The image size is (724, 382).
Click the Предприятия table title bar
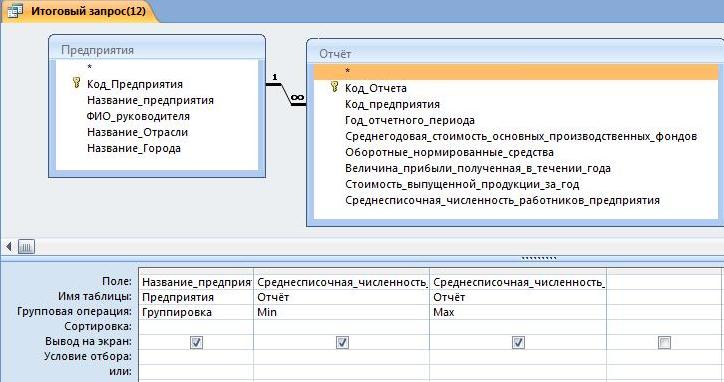pyautogui.click(x=157, y=49)
